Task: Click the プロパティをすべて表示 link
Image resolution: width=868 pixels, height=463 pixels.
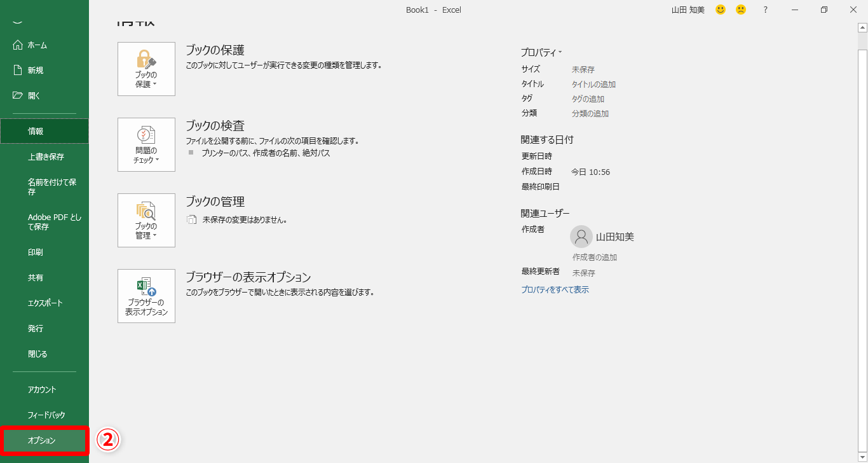Action: 555,290
